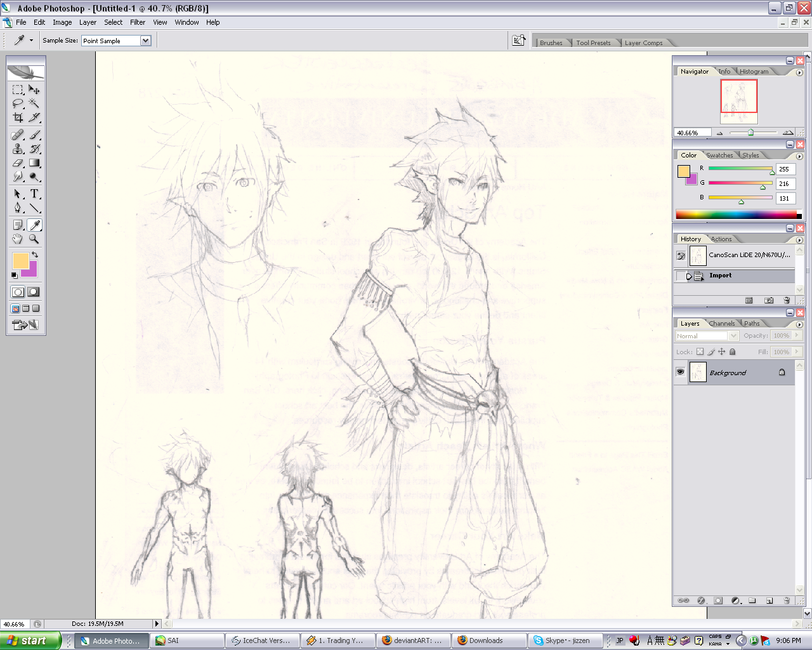Activate the Hand tool

[x=18, y=239]
